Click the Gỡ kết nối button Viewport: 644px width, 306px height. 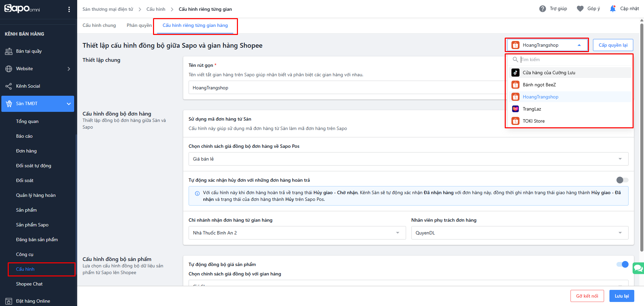coord(587,296)
